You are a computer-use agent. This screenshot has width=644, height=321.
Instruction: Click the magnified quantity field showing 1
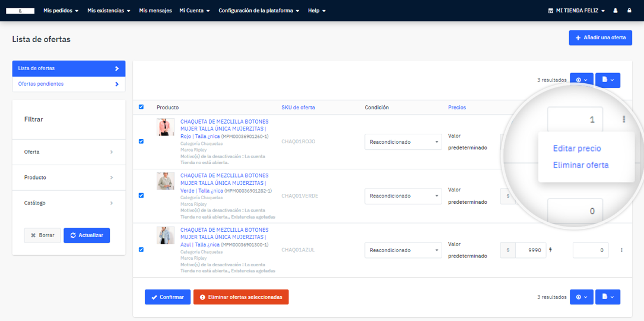[575, 119]
